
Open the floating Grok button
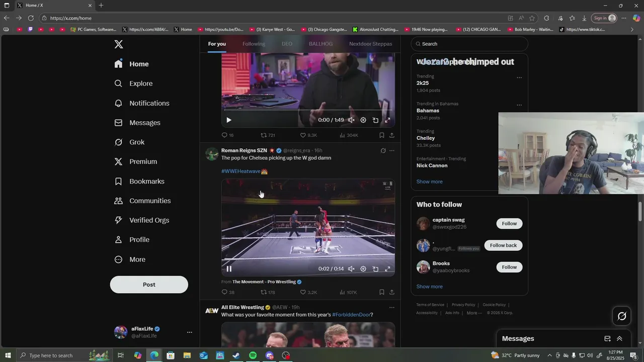point(622,316)
